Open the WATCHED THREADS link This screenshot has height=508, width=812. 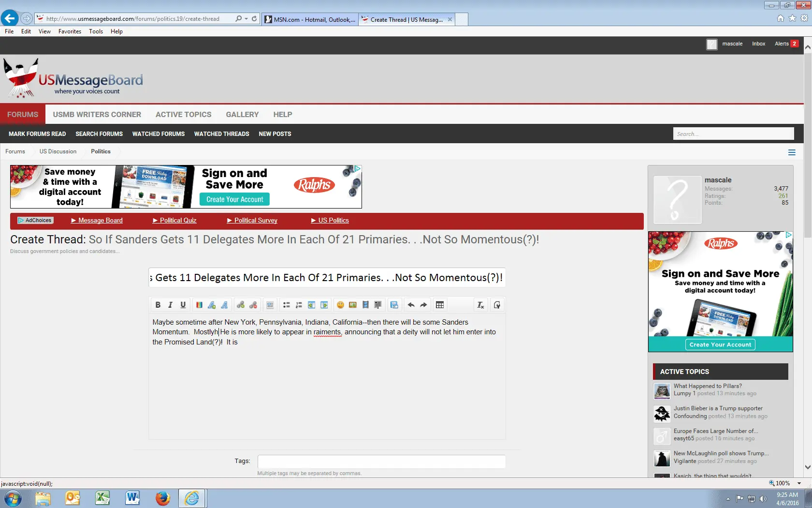click(222, 134)
